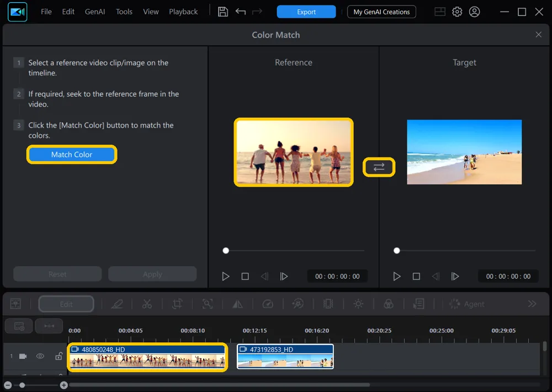
Task: Open user account profile icon
Action: 474,12
